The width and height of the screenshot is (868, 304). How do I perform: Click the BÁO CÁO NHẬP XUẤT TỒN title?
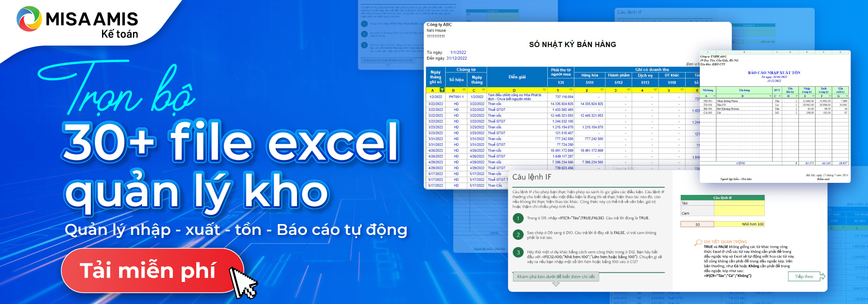coord(774,72)
